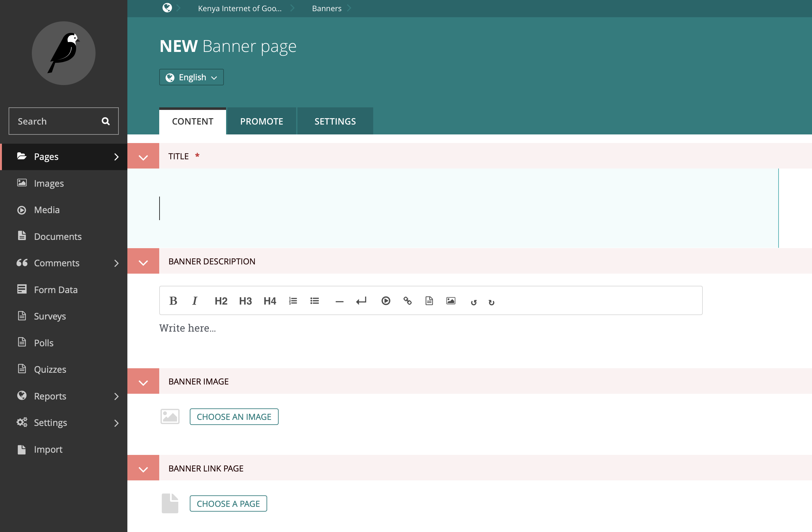
Task: Click the sidebar Search field
Action: click(x=63, y=121)
